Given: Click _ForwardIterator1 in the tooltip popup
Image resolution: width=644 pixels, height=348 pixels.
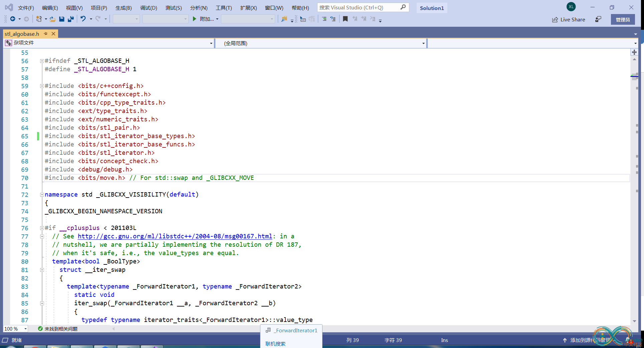Looking at the screenshot, I should [296, 330].
